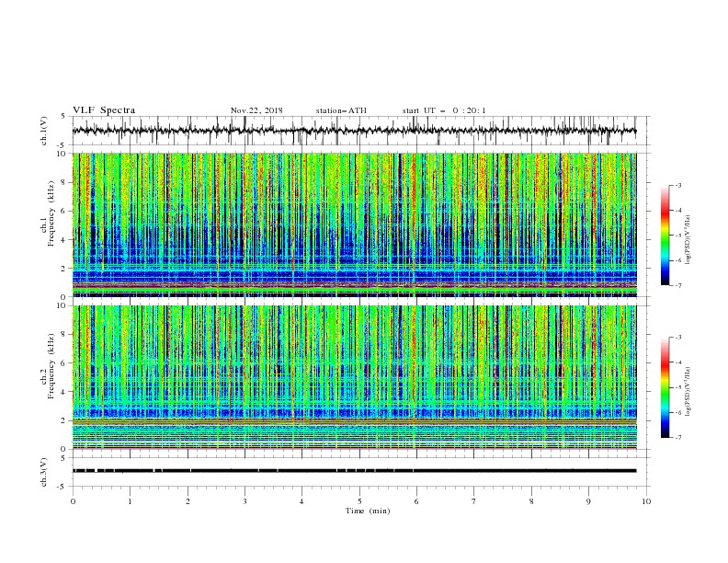Click the '-3' value on ch.1 colorbar
The width and height of the screenshot is (728, 563).
[x=677, y=185]
